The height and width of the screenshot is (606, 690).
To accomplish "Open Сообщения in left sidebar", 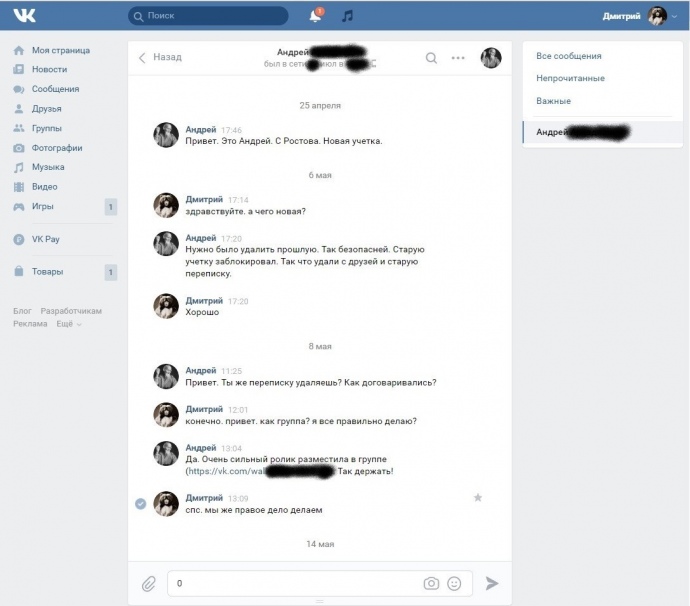I will coord(55,89).
